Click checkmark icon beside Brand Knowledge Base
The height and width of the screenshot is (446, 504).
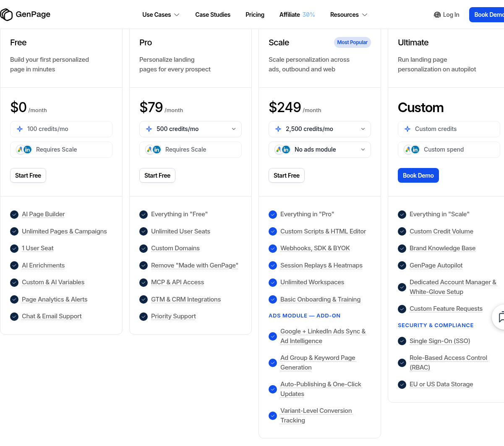click(x=402, y=249)
